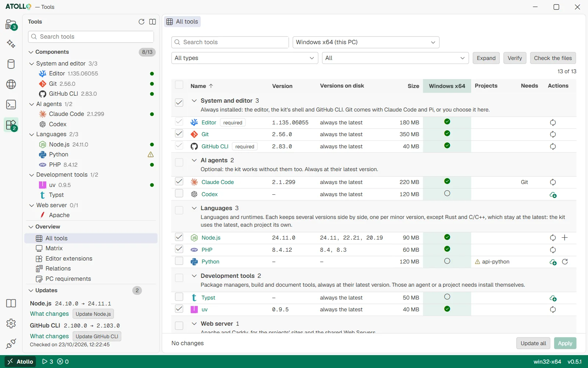Click the refresh icon in Tools panel header
The image size is (588, 368).
pos(141,22)
